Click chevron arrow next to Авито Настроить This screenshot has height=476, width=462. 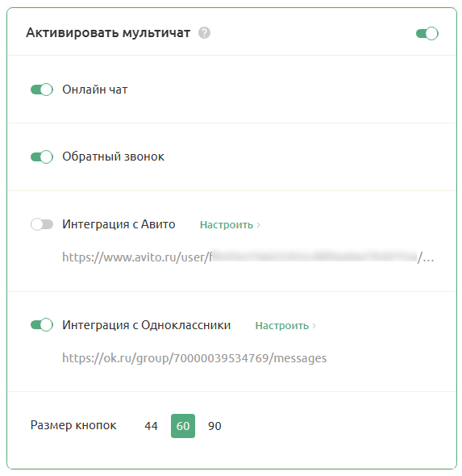259,225
